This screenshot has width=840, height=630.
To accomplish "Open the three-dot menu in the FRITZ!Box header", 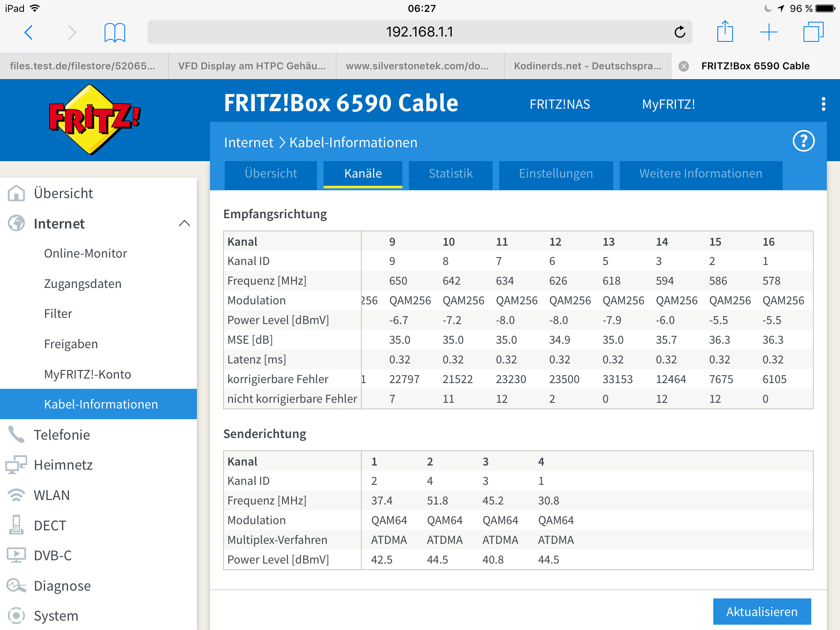I will tap(823, 104).
